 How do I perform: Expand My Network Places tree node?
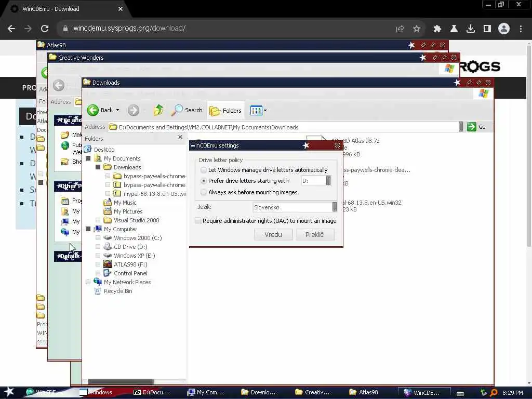click(88, 282)
